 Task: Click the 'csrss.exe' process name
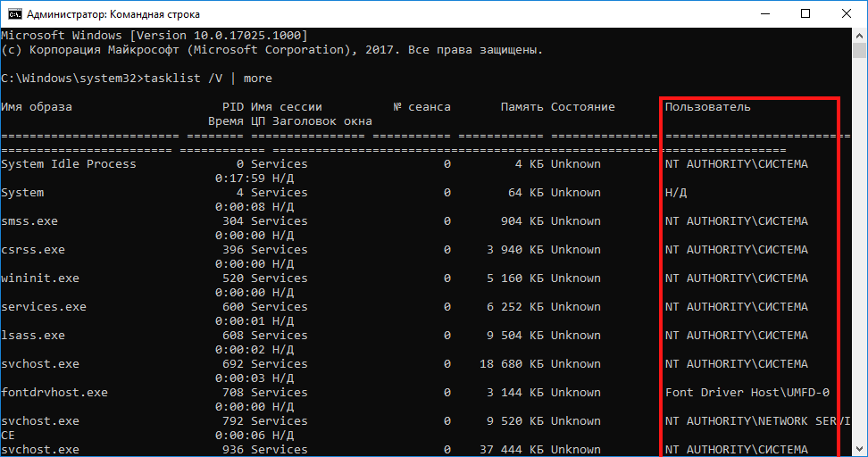[x=33, y=250]
